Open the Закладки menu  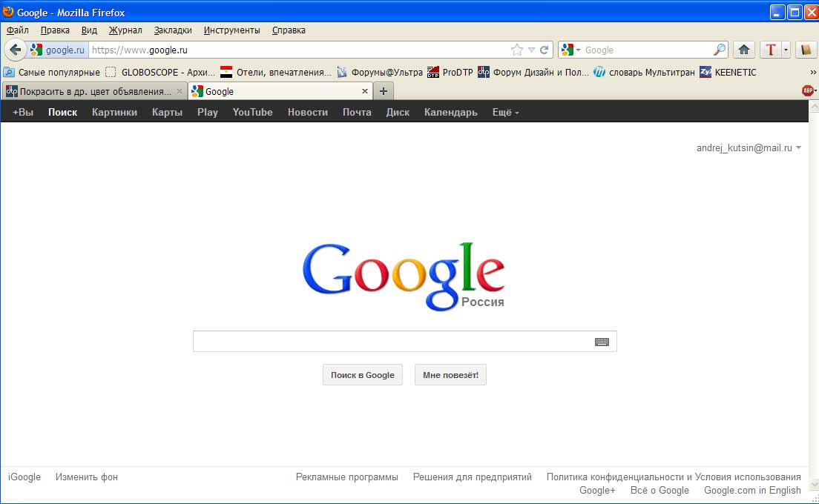[173, 30]
